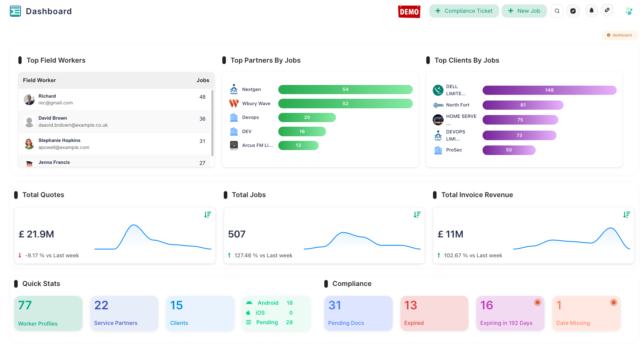The width and height of the screenshot is (644, 344).
Task: Click the Android icon in Quick Stats
Action: pyautogui.click(x=249, y=303)
